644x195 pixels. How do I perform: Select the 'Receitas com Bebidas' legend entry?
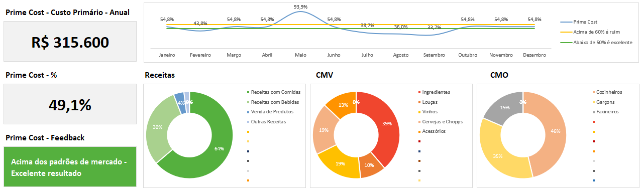[x=273, y=102]
